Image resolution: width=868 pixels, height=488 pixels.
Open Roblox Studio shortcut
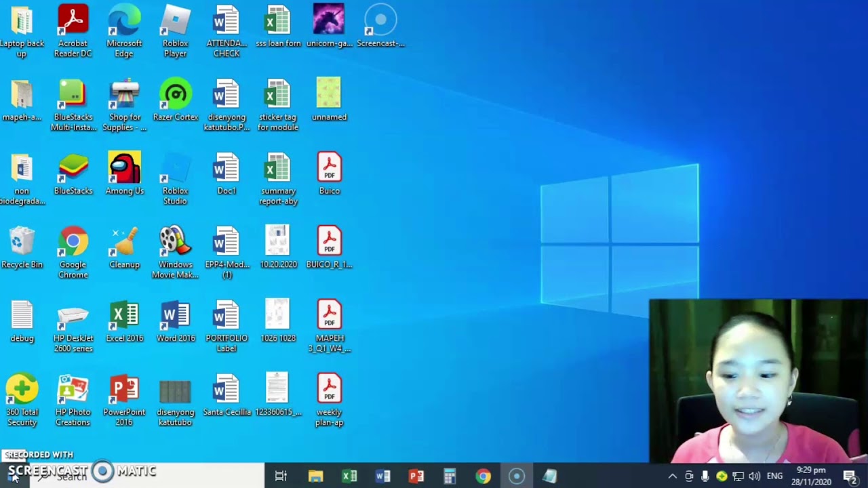pyautogui.click(x=175, y=179)
